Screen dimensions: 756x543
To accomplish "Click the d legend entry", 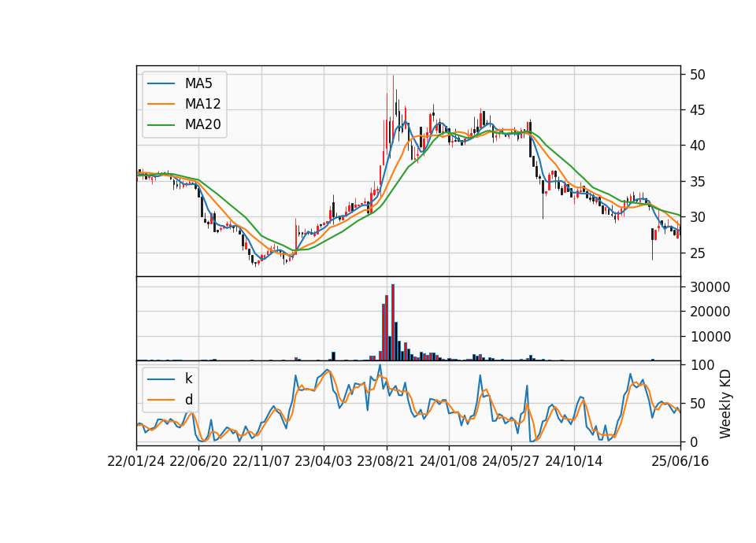I will 188,400.
